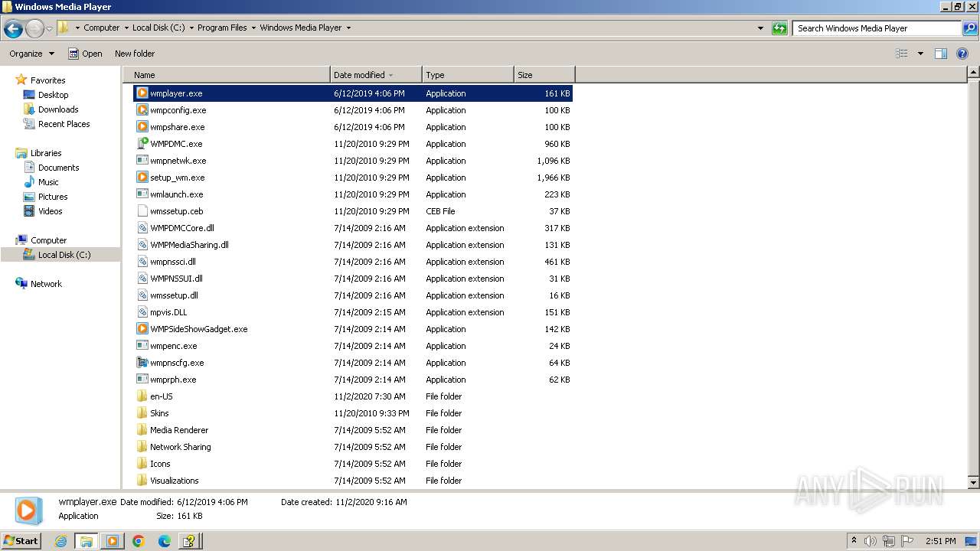Select the wmplayer.exe file icon
980x551 pixels.
point(142,93)
